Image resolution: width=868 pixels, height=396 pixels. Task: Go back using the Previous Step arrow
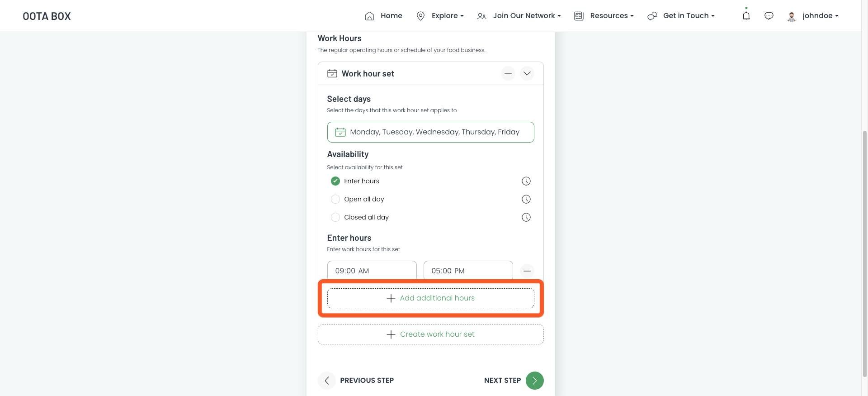[327, 381]
